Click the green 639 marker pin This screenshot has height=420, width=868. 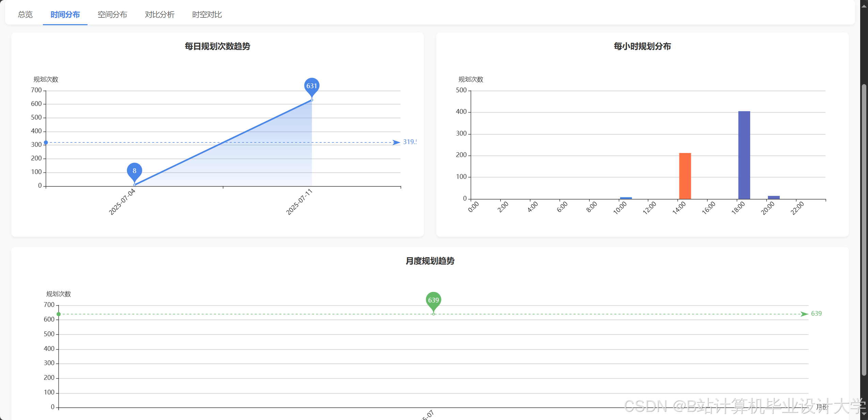(433, 300)
